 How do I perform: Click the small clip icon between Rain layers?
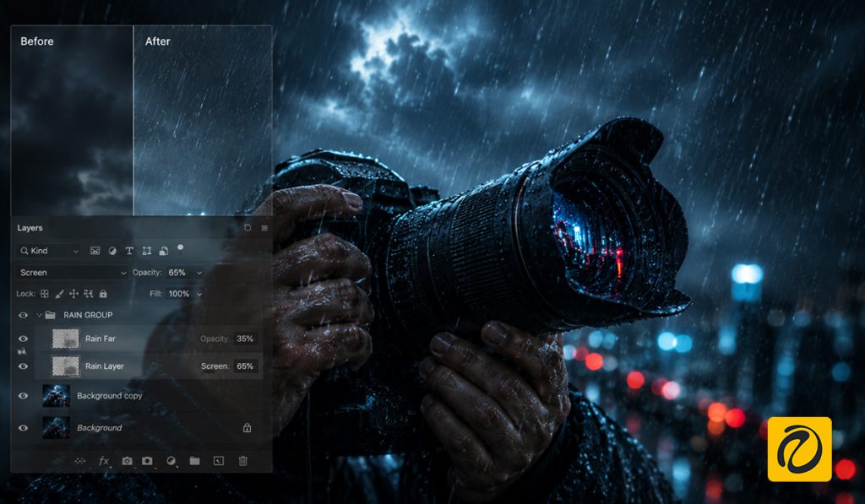22,351
